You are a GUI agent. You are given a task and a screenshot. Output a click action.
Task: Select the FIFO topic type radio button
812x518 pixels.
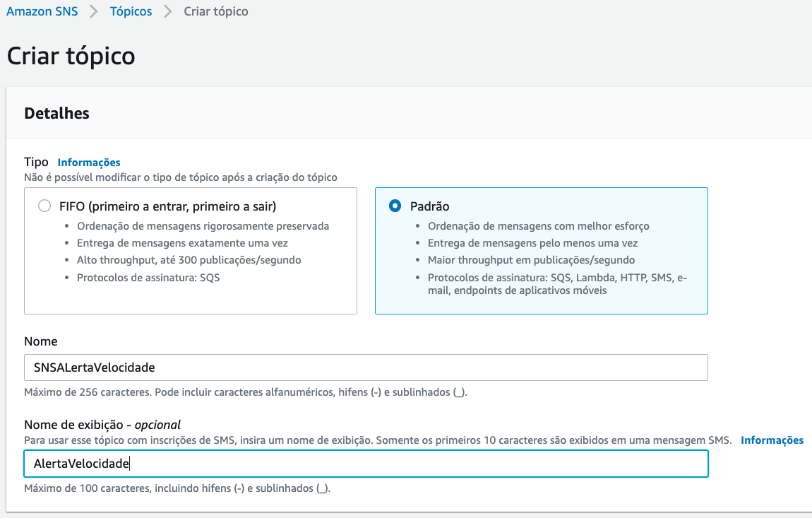(x=44, y=206)
